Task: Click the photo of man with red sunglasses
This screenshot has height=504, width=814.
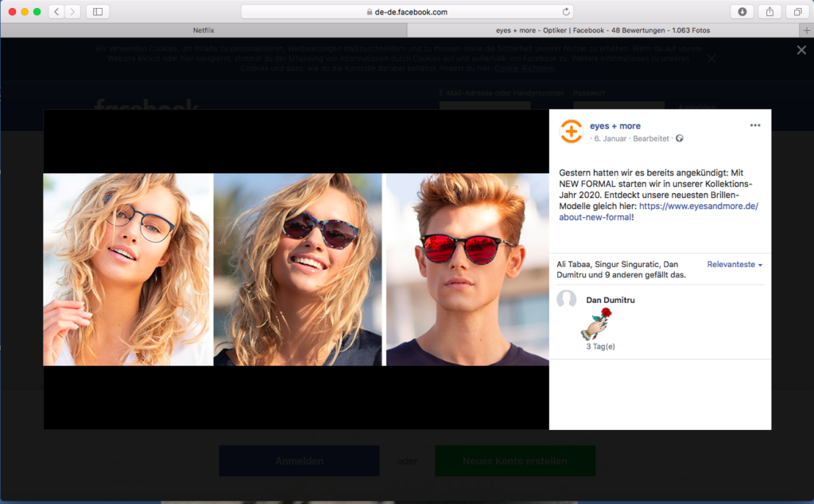Action: click(x=467, y=269)
